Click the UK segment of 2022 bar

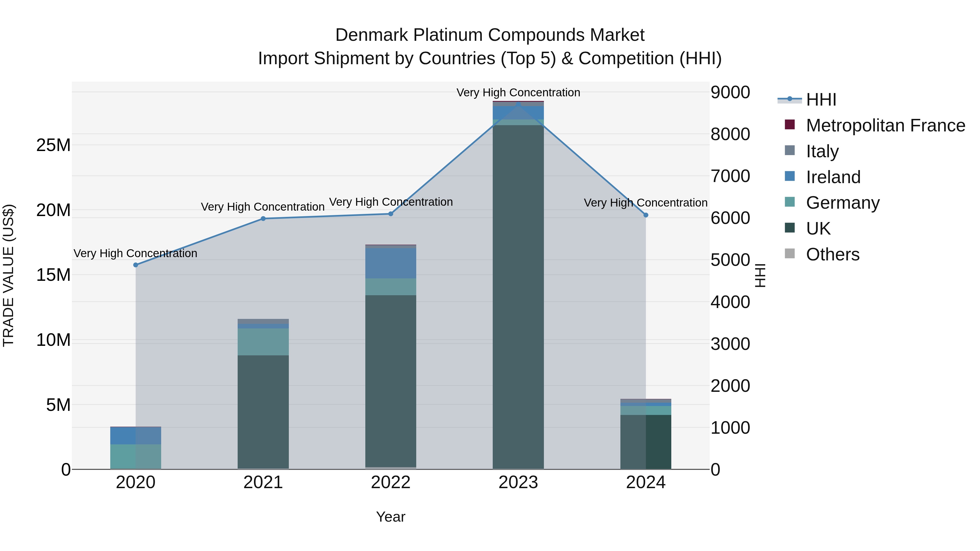click(391, 381)
